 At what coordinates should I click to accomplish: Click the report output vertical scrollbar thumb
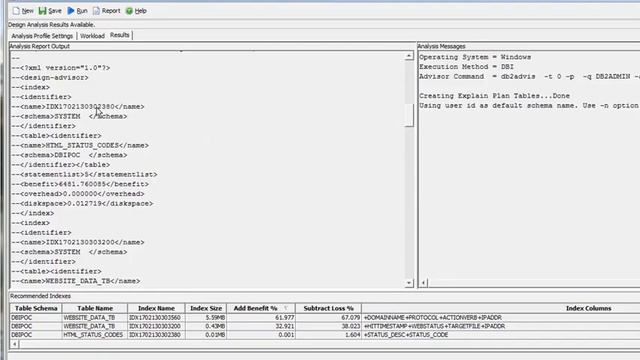409,115
